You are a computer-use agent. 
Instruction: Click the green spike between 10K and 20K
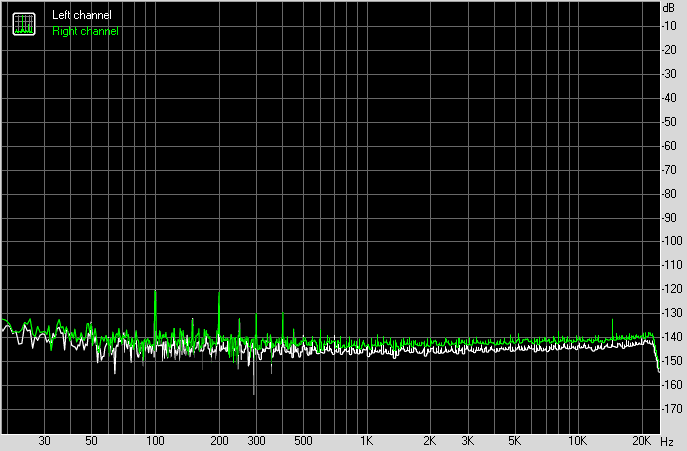(612, 329)
